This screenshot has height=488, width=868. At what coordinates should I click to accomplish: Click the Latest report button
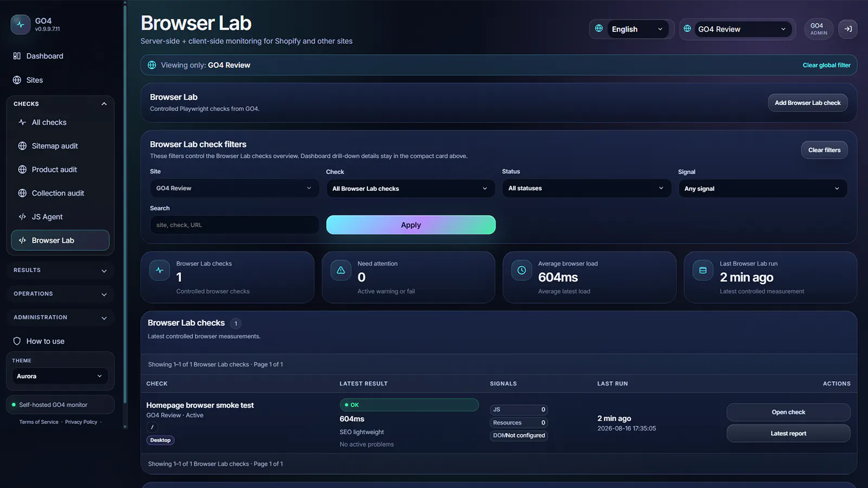[x=788, y=433]
